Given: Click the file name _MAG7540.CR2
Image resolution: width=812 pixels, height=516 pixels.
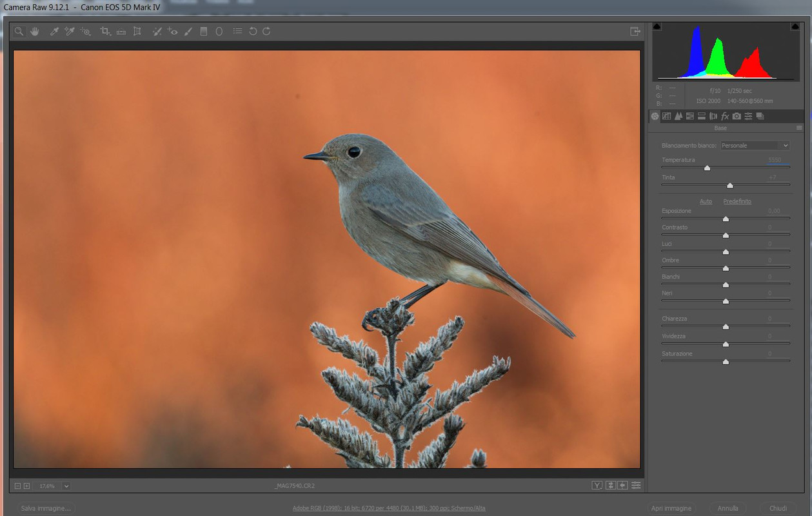Looking at the screenshot, I should 295,486.
